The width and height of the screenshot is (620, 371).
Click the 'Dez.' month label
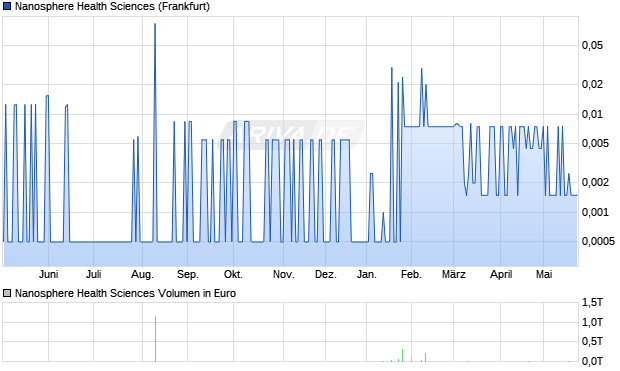pos(326,274)
